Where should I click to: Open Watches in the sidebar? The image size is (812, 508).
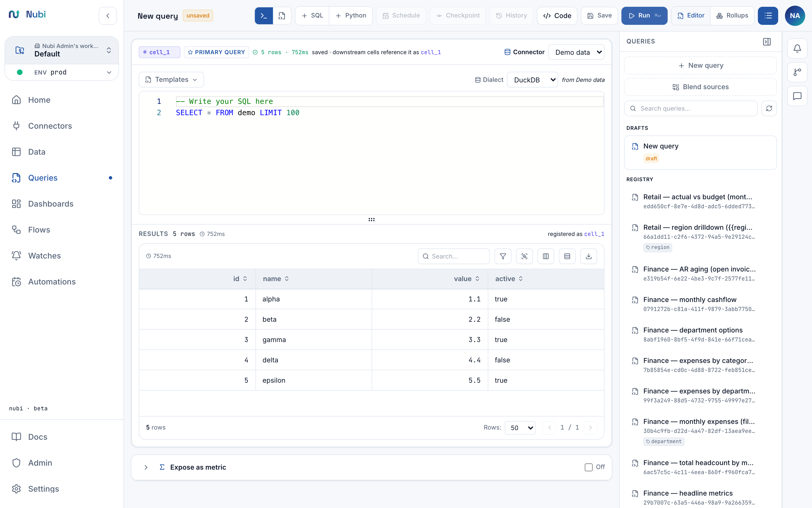pos(62,256)
